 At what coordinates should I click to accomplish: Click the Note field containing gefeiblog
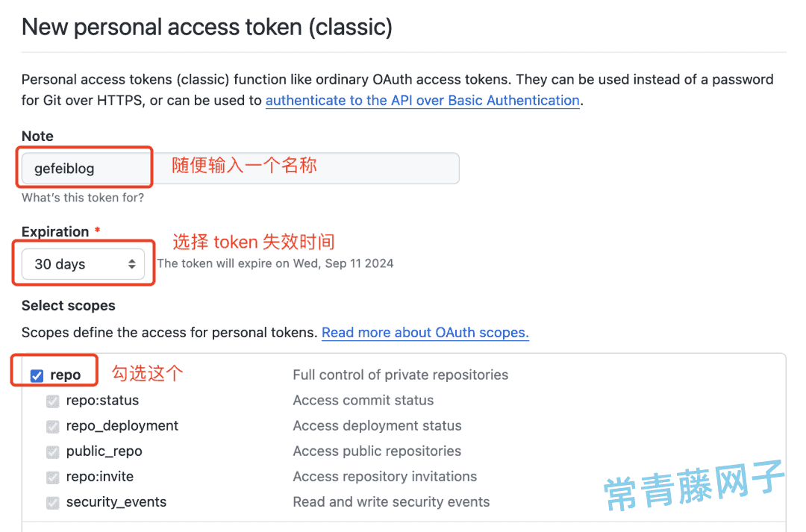(240, 168)
